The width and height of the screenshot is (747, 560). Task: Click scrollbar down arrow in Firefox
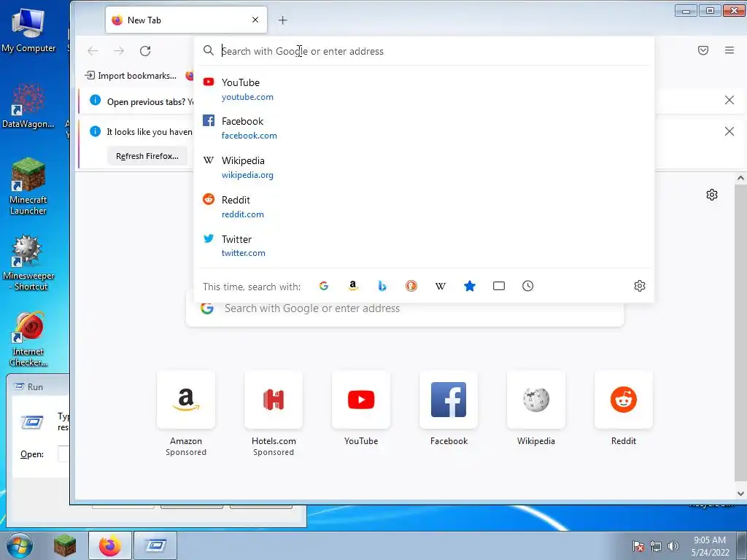tap(740, 494)
